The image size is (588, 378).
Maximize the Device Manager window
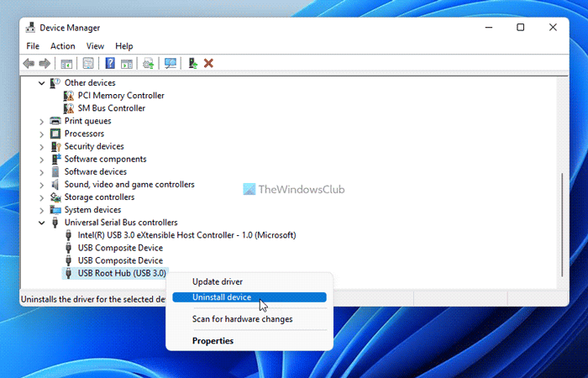click(521, 28)
